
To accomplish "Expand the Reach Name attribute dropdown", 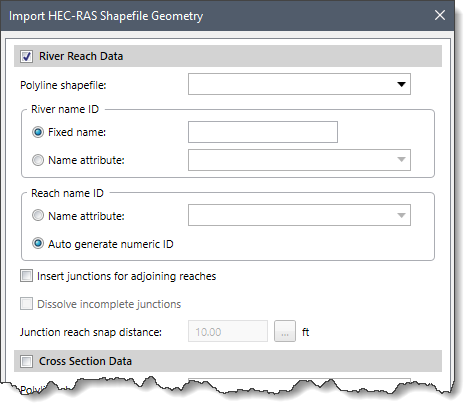I will pos(299,215).
